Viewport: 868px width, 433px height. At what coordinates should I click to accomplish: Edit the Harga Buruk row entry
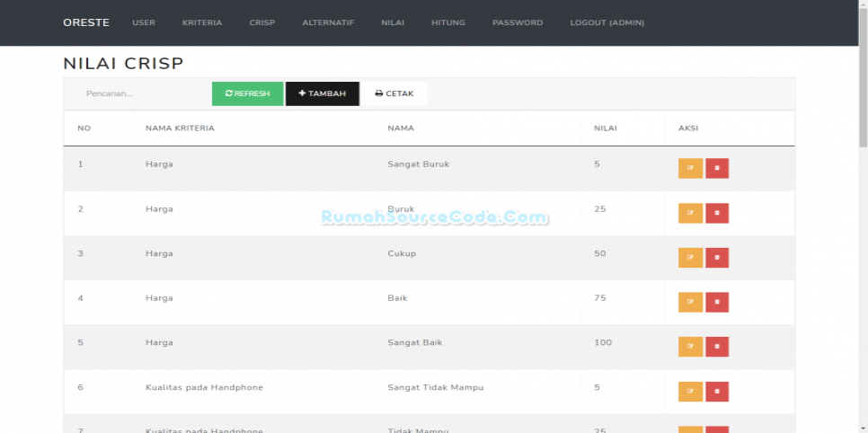click(690, 213)
